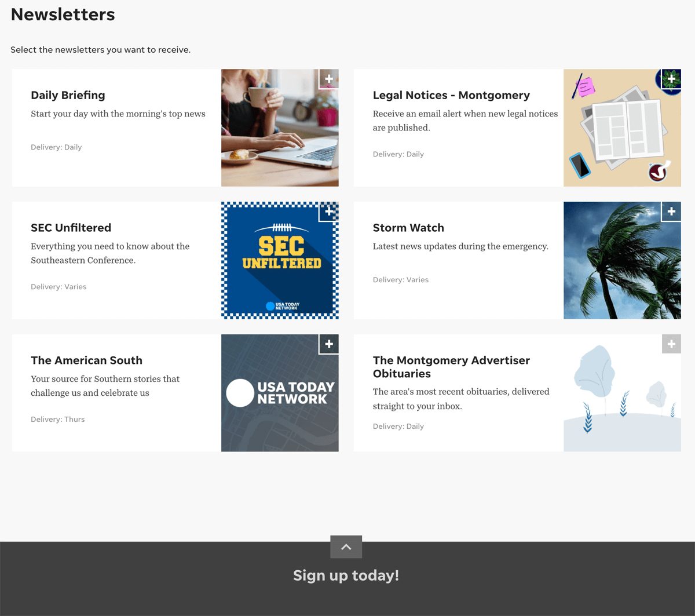Click 'The area's most recent obituaries' description

[x=461, y=399]
